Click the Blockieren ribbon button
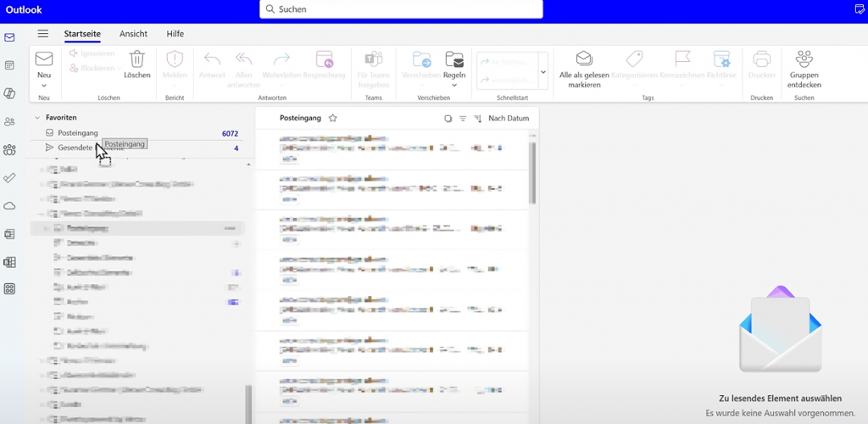The height and width of the screenshot is (424, 868). tap(95, 68)
